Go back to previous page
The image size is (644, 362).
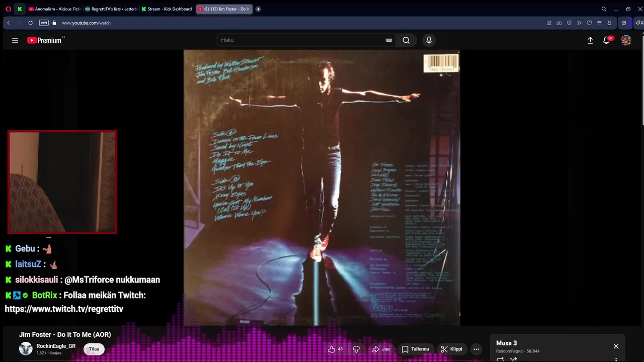point(9,23)
